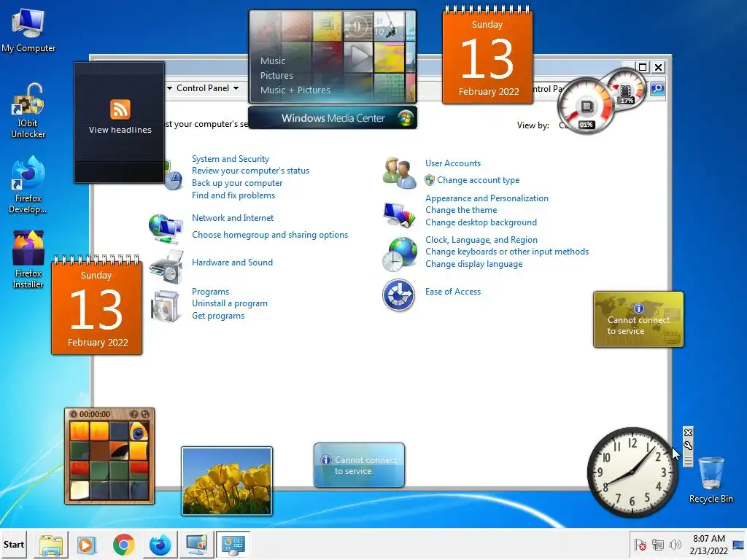Click Choose homegroup and sharing options

pos(270,235)
